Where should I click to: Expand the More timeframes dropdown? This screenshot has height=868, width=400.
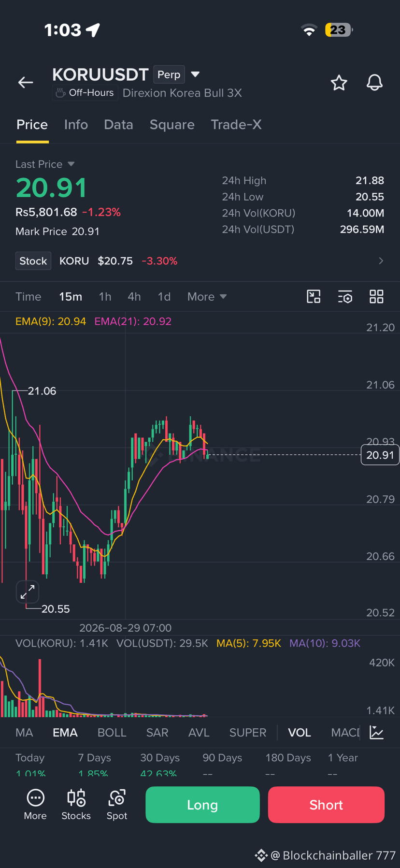coord(207,297)
